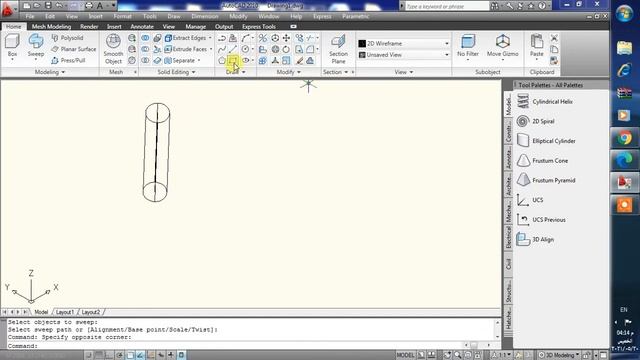Pick the Spline draw tool
Screen dimensions: 640x360
222,49
